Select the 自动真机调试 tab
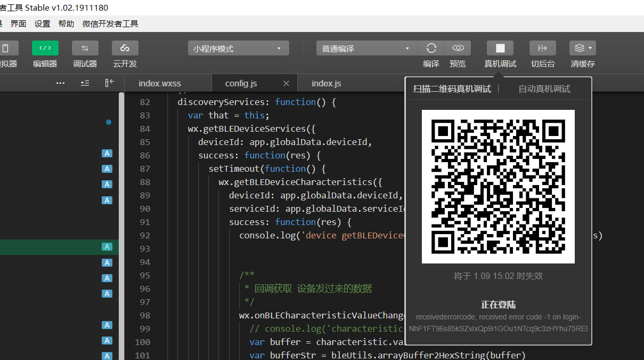 (544, 89)
